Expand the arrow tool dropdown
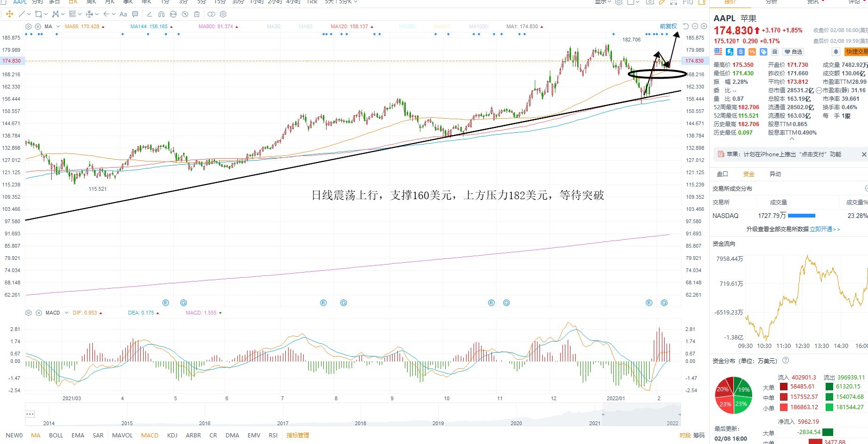Image resolution: width=868 pixels, height=444 pixels. pyautogui.click(x=114, y=14)
